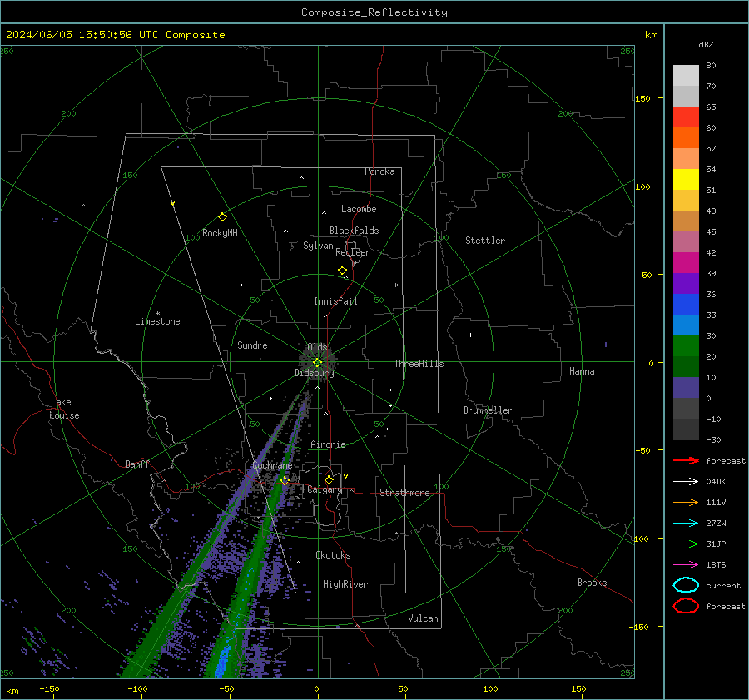Select the bright green 30 dBZ swatch
Viewport: 749px width, 700px height.
686,345
